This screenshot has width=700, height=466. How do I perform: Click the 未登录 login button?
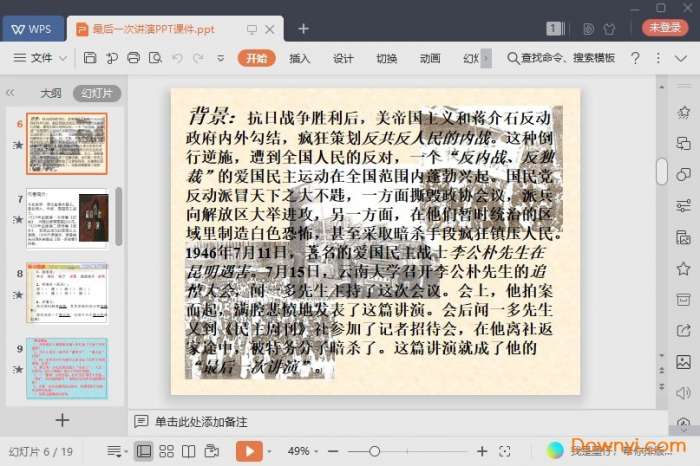(x=665, y=28)
